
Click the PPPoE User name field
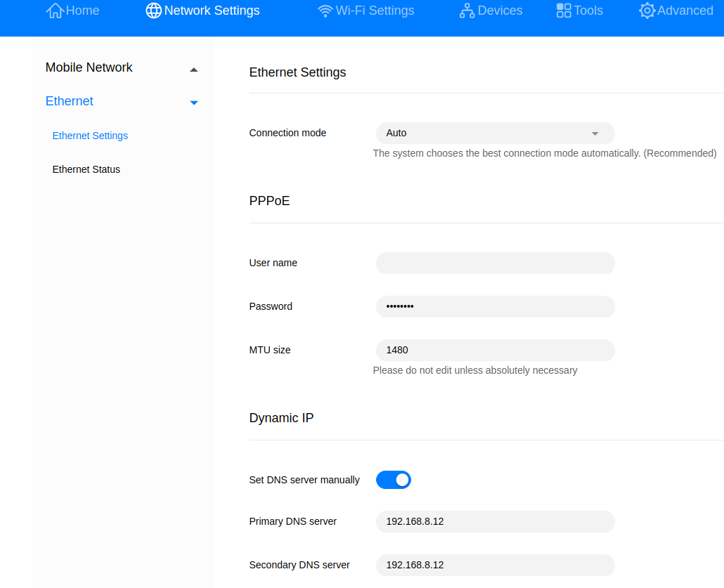495,263
